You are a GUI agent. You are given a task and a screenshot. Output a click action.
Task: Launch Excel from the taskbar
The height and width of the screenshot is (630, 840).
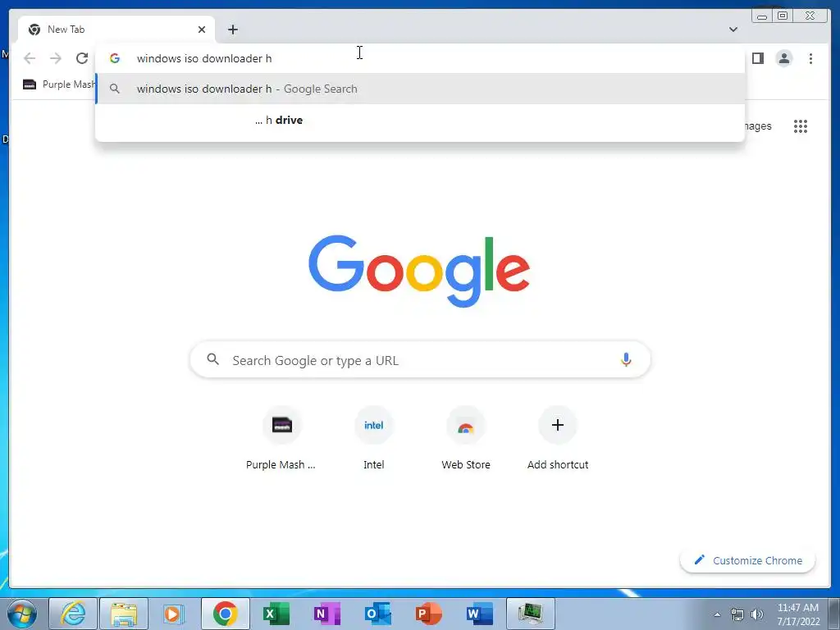(x=276, y=614)
